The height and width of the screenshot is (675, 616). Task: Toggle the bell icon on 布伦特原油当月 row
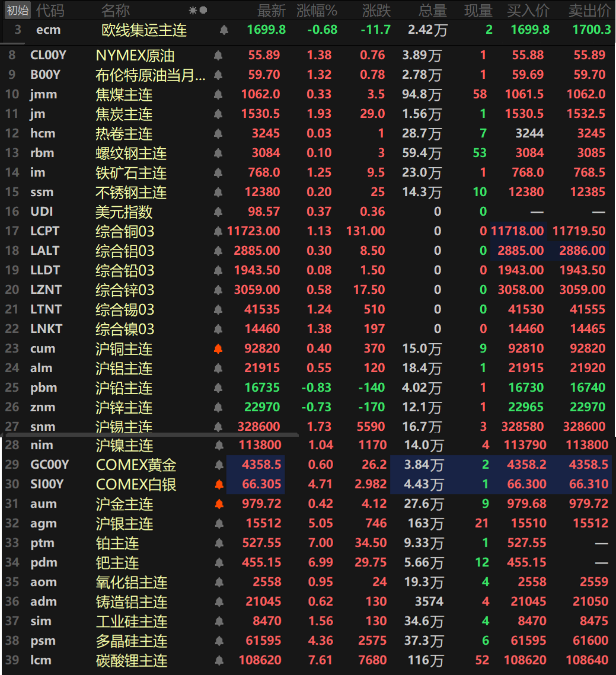point(218,75)
